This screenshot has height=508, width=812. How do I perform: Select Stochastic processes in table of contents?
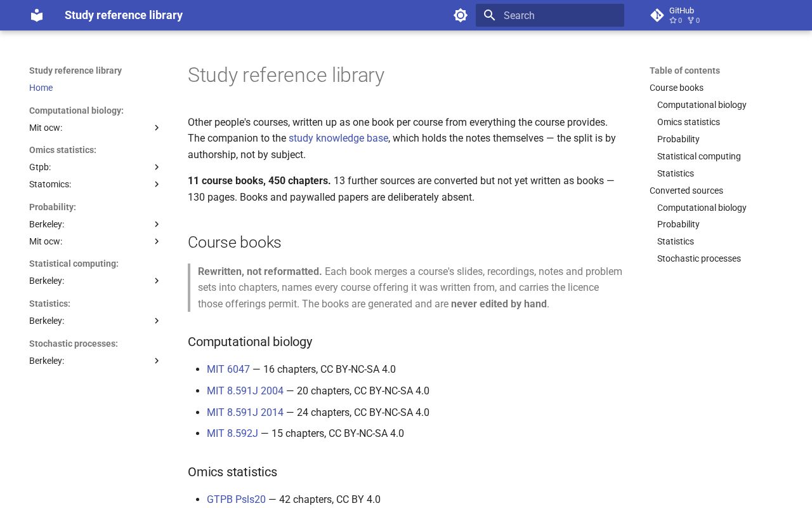click(x=699, y=258)
